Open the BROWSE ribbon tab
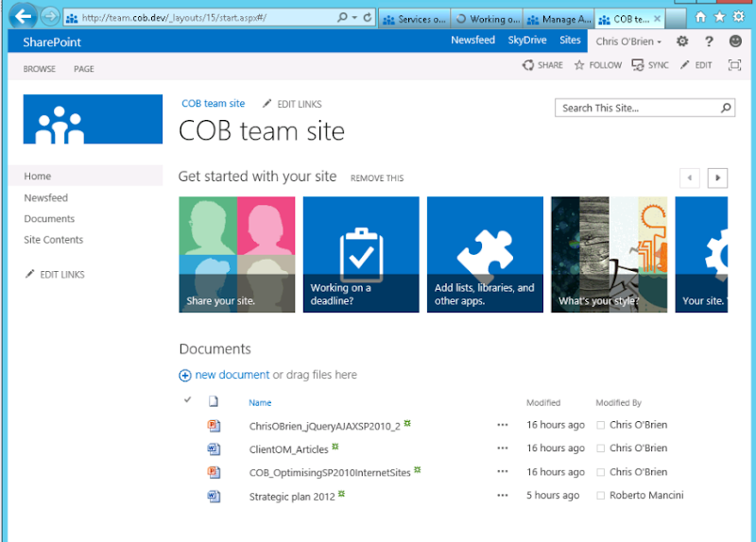The image size is (756, 542). [40, 69]
